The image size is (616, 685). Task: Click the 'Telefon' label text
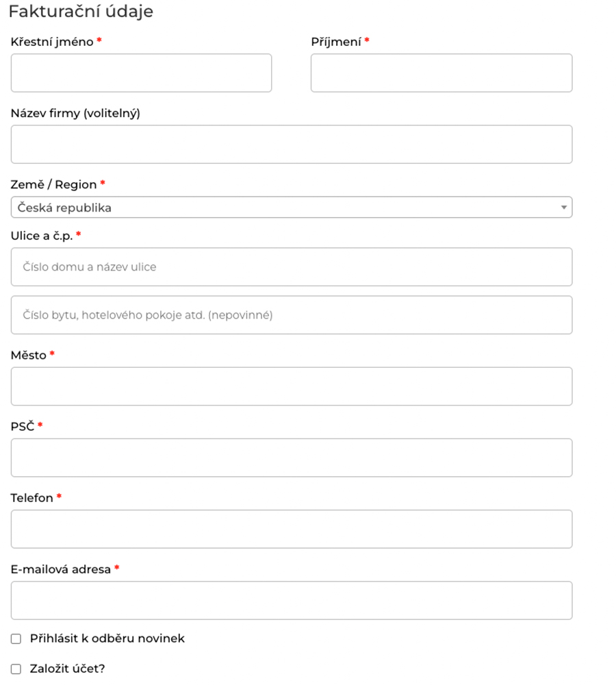pyautogui.click(x=31, y=498)
